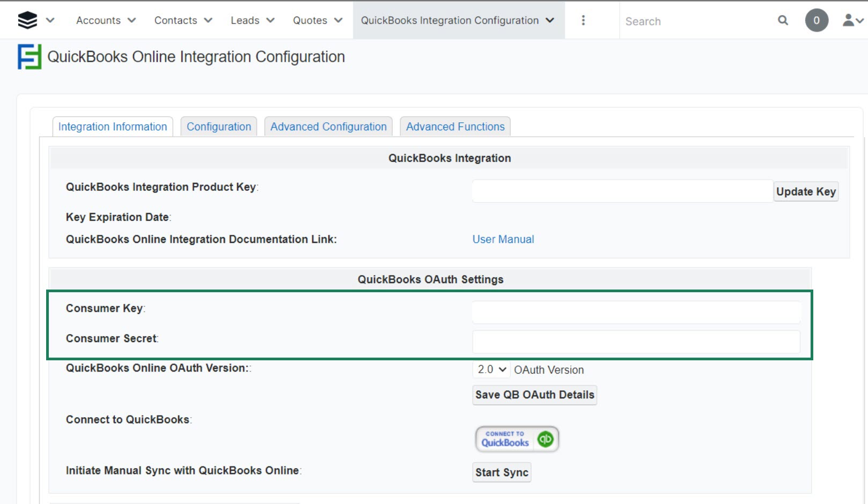868x504 pixels.
Task: Open the notifications counter badge
Action: 816,20
